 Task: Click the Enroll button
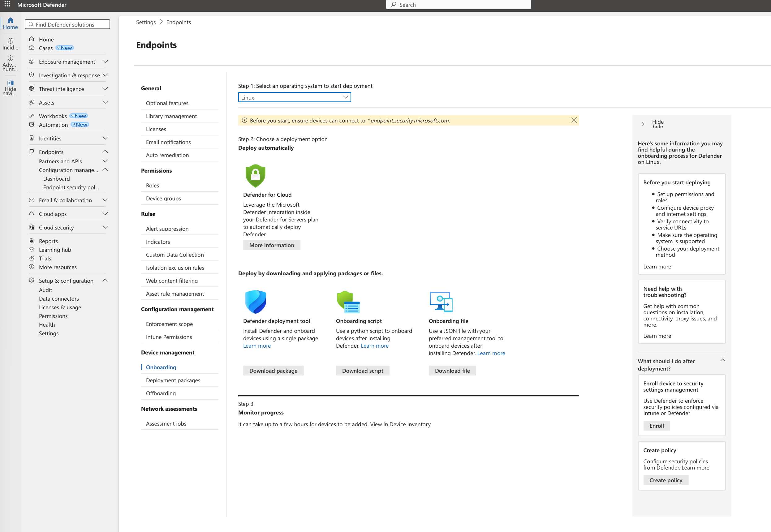656,426
